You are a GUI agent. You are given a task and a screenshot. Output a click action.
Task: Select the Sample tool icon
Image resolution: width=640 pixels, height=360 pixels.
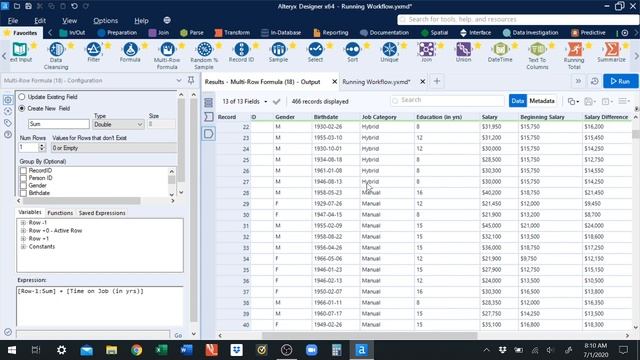[x=278, y=49]
